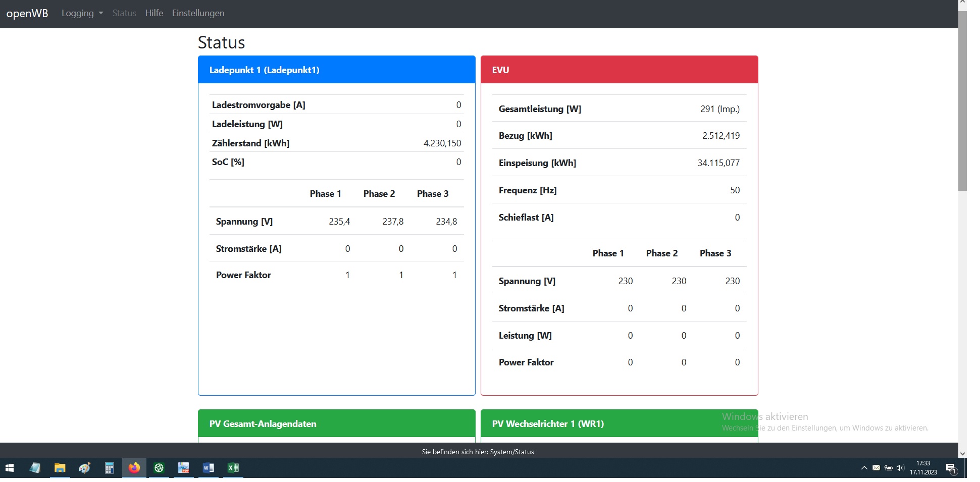The width and height of the screenshot is (980, 482).
Task: Click the Gesamtleistung value 291 (Imp.)
Action: tap(720, 109)
